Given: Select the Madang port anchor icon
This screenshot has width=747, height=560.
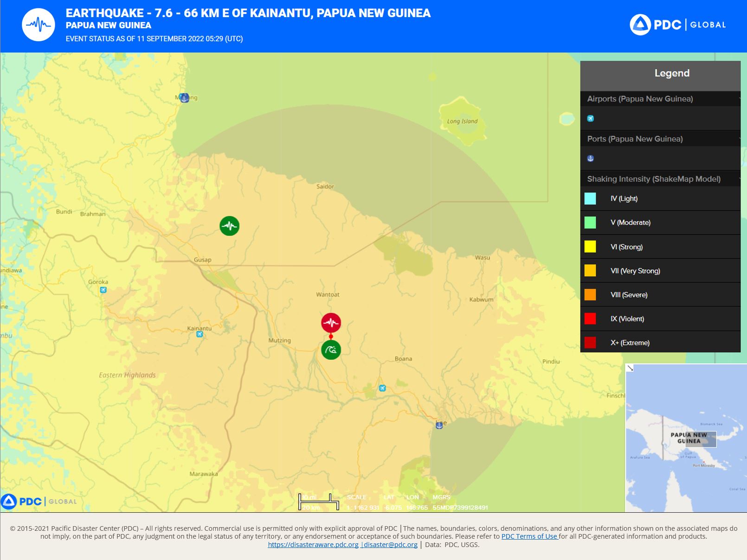Looking at the screenshot, I should [184, 98].
